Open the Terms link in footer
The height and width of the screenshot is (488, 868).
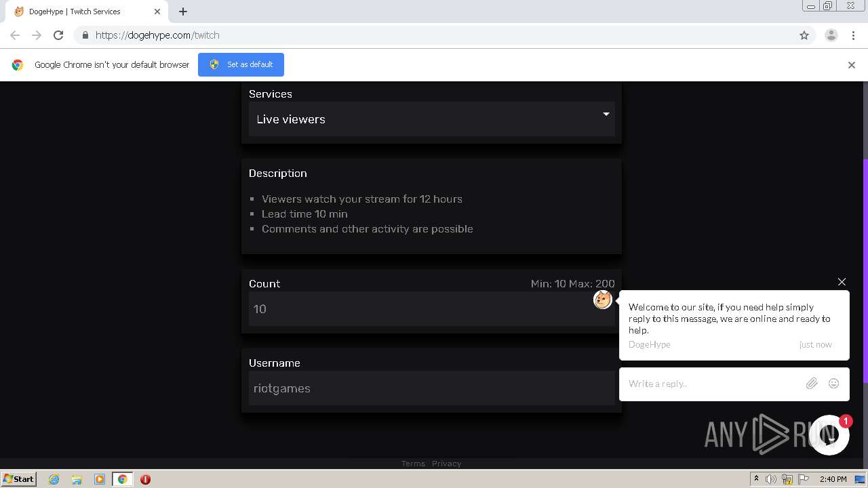413,464
